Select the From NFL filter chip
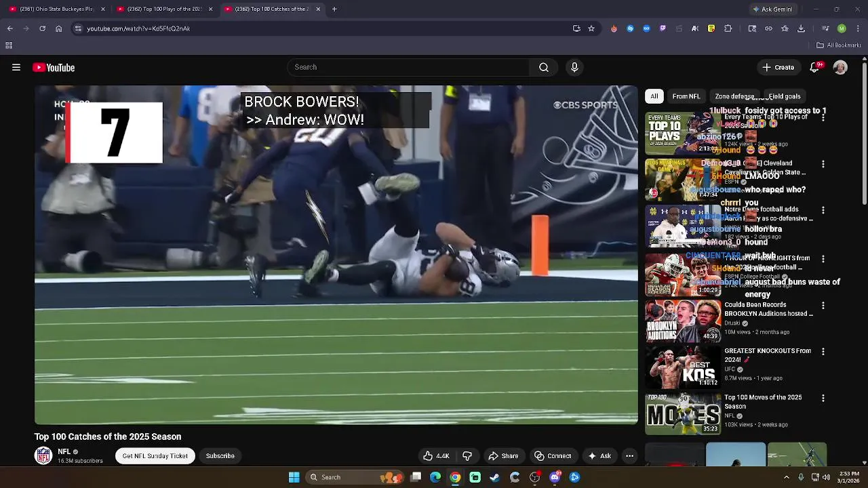868x488 pixels. [686, 96]
